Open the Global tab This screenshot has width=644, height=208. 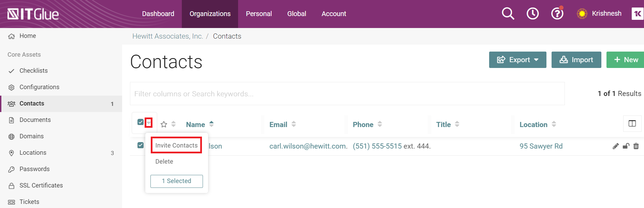[x=297, y=14]
